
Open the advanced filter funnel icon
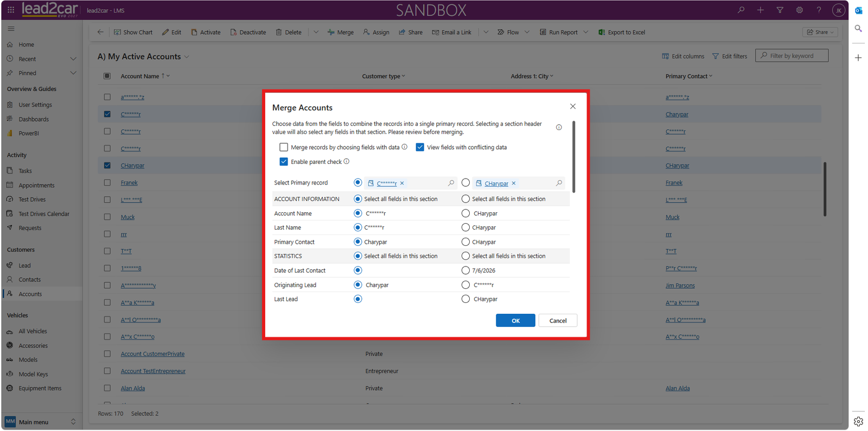coord(780,10)
